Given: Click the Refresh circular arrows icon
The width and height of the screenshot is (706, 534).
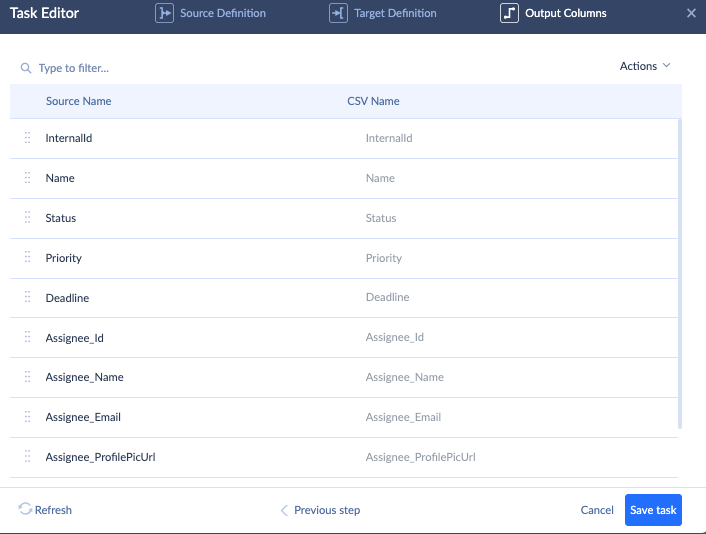Looking at the screenshot, I should (x=25, y=509).
